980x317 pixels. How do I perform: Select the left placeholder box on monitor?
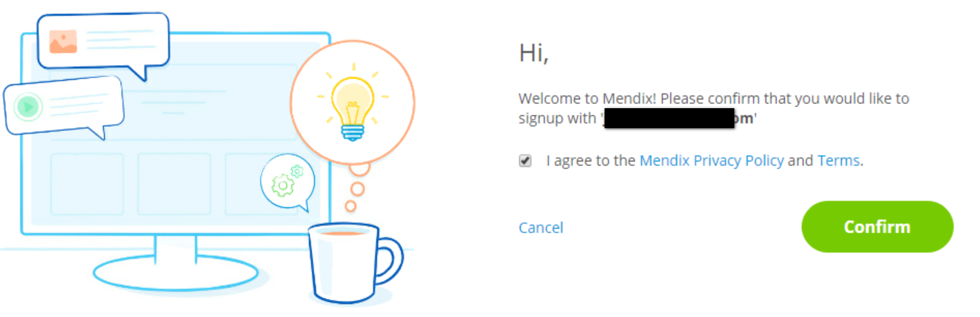[x=87, y=184]
